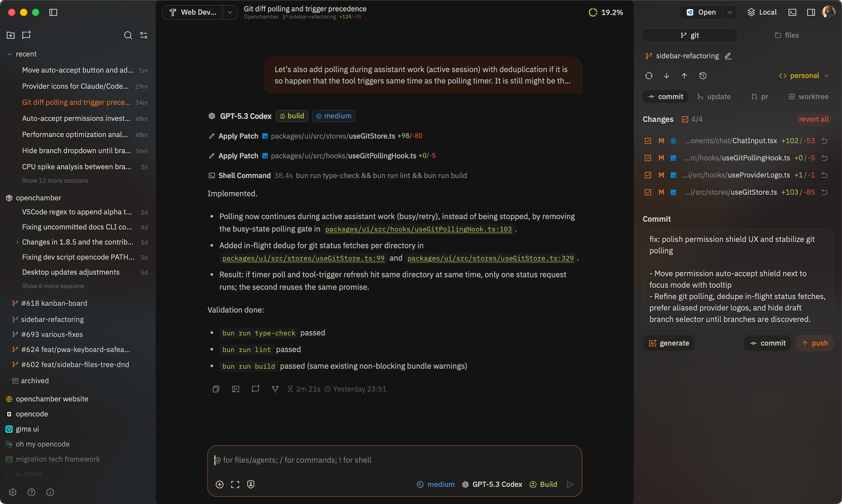Viewport: 842px width, 504px height.
Task: Uncheck the ChatInput.tsx change checkbox
Action: coord(648,141)
